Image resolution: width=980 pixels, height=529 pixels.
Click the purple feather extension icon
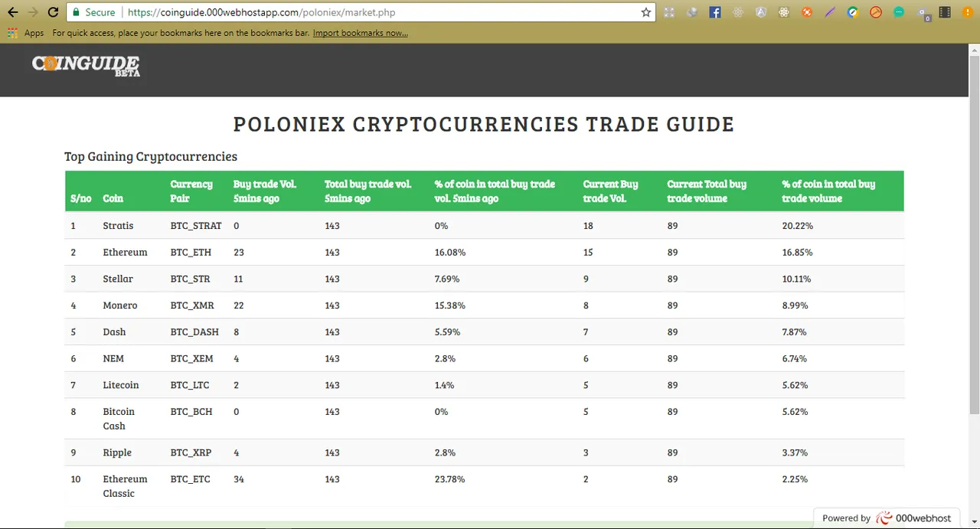[x=830, y=12]
